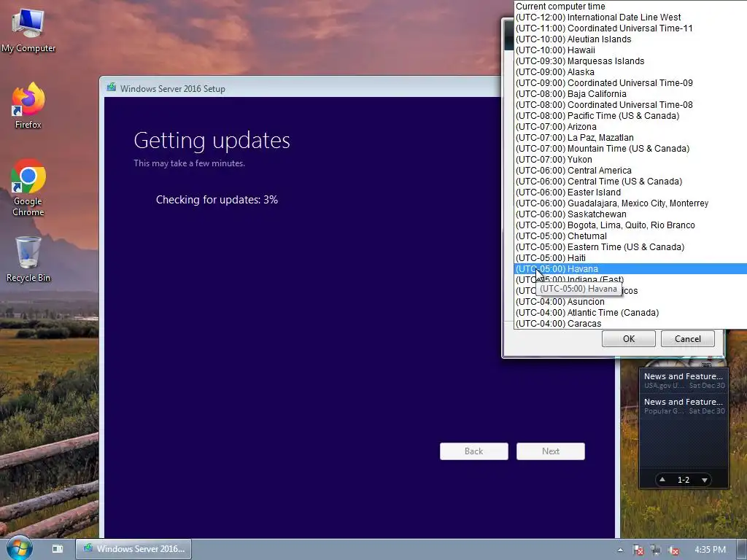Image resolution: width=747 pixels, height=560 pixels.
Task: Choose Pacific Time (US & Canada)
Action: (x=631, y=116)
